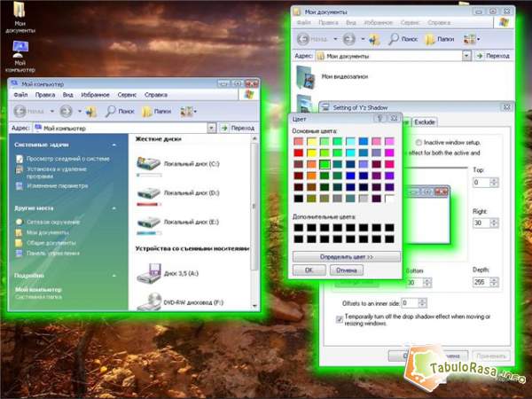Click Изменение параметра task link
Screen dimensions: 532x399
(58, 186)
